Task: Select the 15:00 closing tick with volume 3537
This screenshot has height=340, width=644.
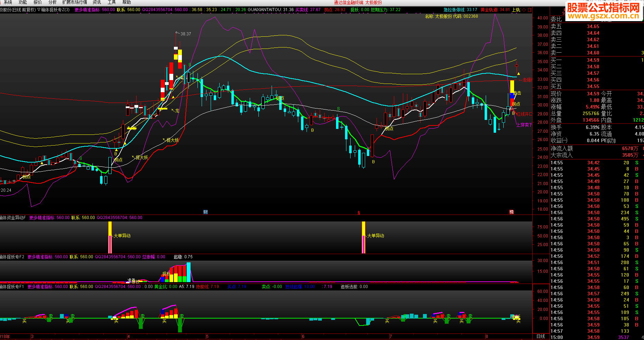Action: pos(597,337)
